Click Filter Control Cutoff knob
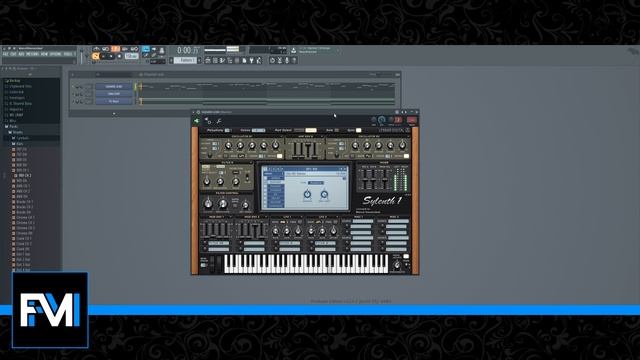The width and height of the screenshot is (640, 360). tap(208, 203)
